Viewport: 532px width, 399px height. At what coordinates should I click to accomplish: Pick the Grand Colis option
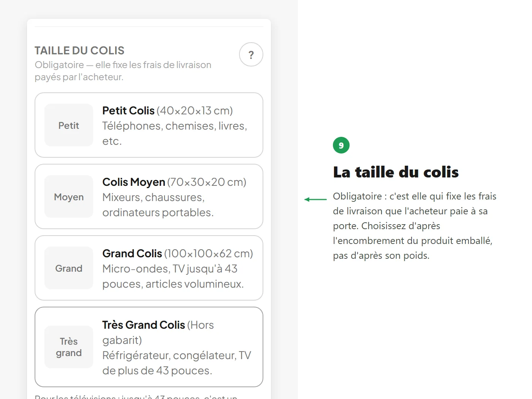coord(149,268)
